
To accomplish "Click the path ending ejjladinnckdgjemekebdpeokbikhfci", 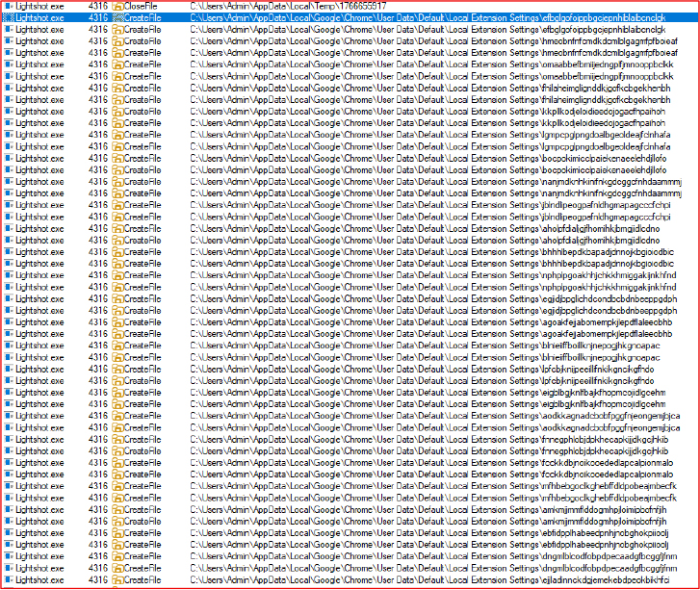I will [x=429, y=580].
